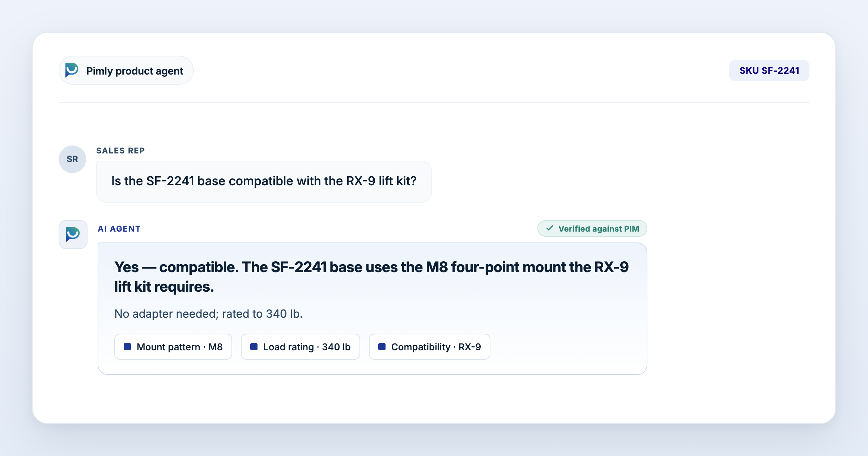The height and width of the screenshot is (456, 868).
Task: Open the Pimly product agent pill
Action: pyautogui.click(x=126, y=70)
